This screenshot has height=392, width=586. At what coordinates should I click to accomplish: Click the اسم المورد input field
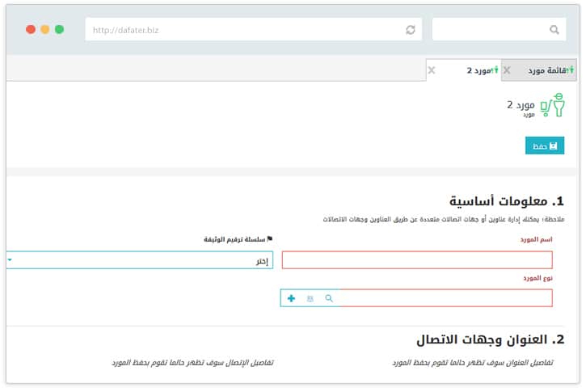click(x=417, y=259)
